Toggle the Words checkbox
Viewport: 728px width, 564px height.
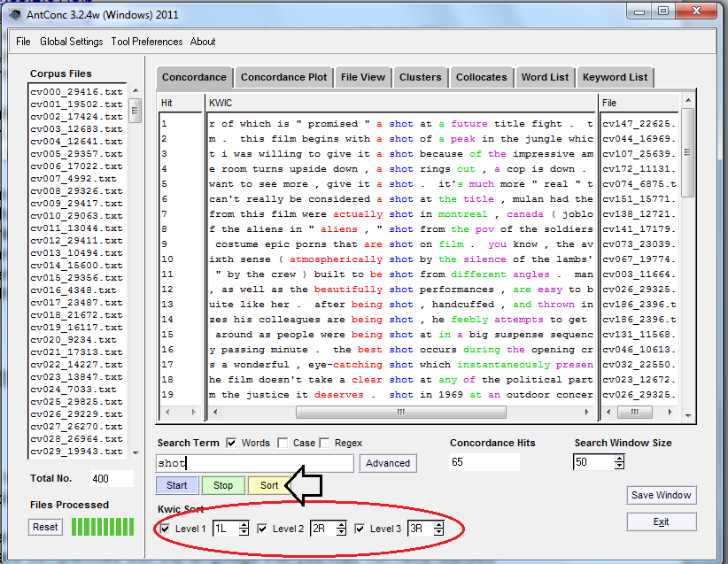[x=232, y=443]
